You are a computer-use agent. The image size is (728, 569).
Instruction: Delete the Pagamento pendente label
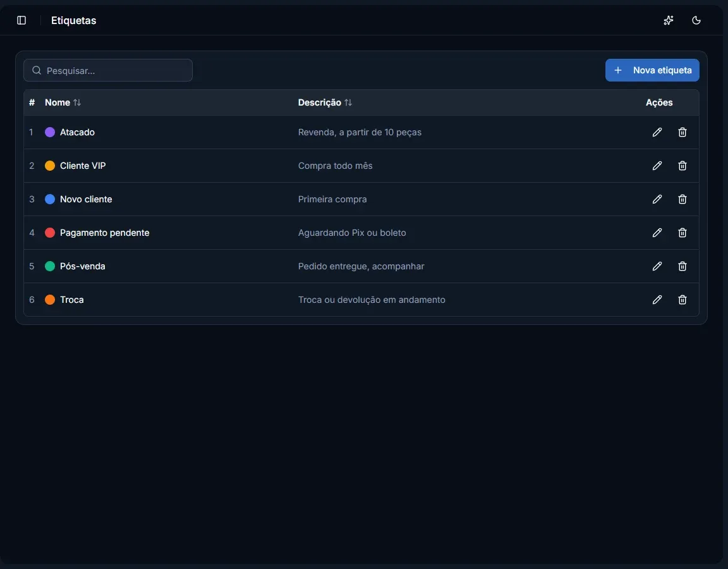pos(682,233)
